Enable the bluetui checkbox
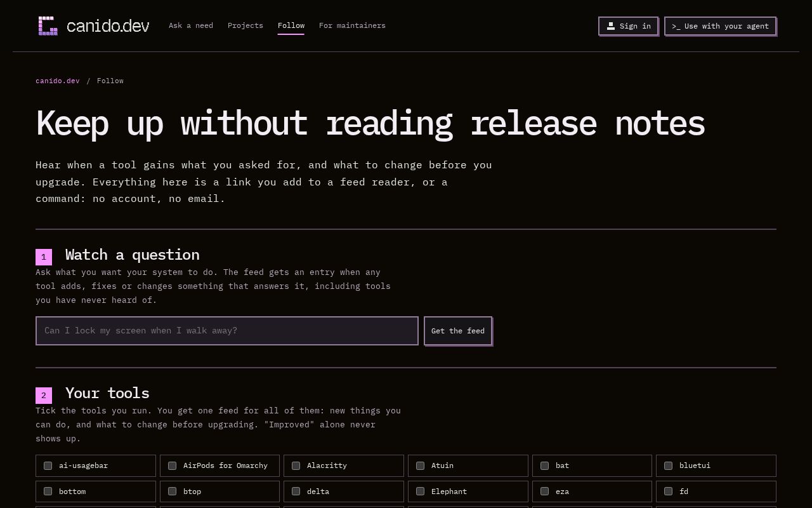 [x=668, y=465]
